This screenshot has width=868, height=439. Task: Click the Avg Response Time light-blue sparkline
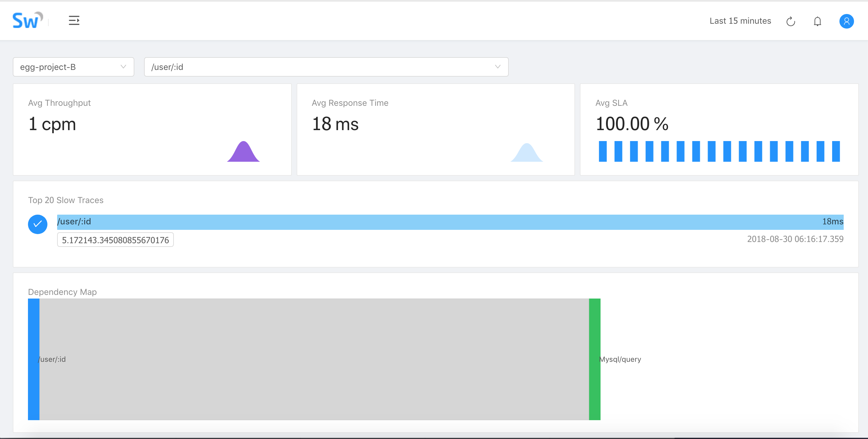point(527,152)
